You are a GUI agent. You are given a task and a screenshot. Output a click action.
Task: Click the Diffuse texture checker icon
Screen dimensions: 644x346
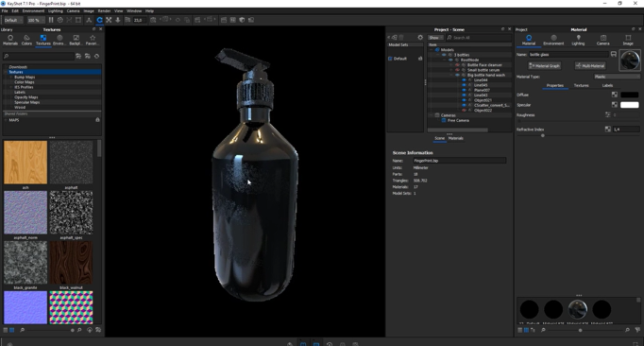[615, 95]
